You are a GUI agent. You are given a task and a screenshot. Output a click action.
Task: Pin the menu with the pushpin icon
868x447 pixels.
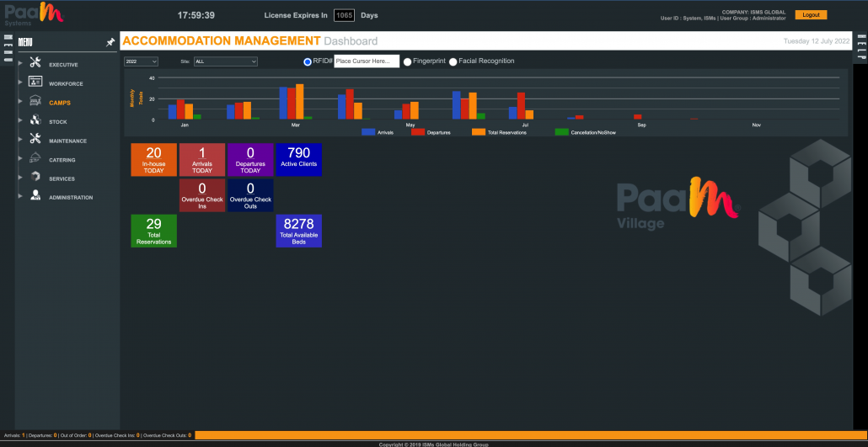110,42
